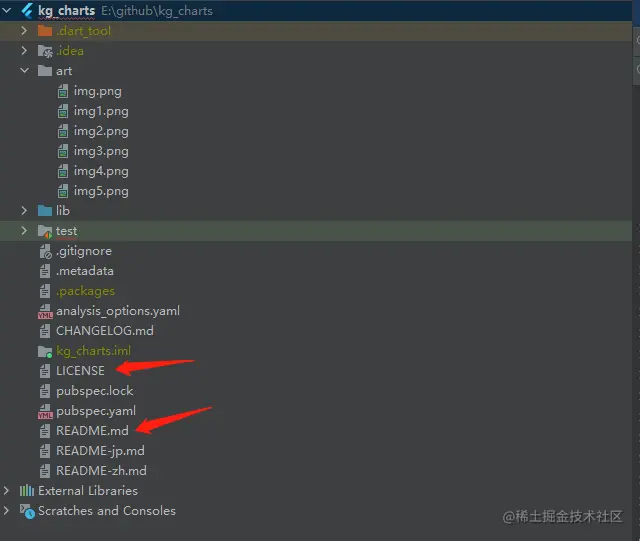Click the img.png file icon
This screenshot has width=640, height=541.
click(x=63, y=91)
